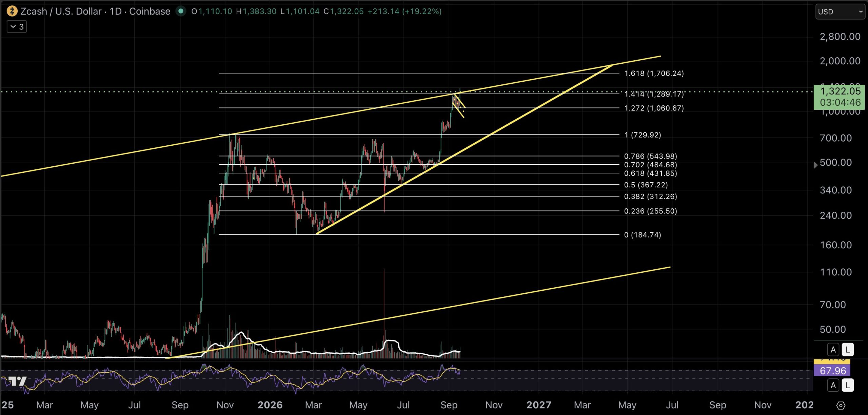Click the 2026 label on time axis
The image size is (868, 415).
[270, 405]
